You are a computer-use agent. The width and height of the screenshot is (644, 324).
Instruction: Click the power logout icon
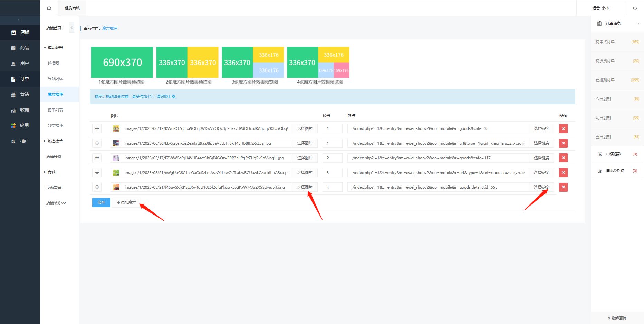click(x=635, y=8)
